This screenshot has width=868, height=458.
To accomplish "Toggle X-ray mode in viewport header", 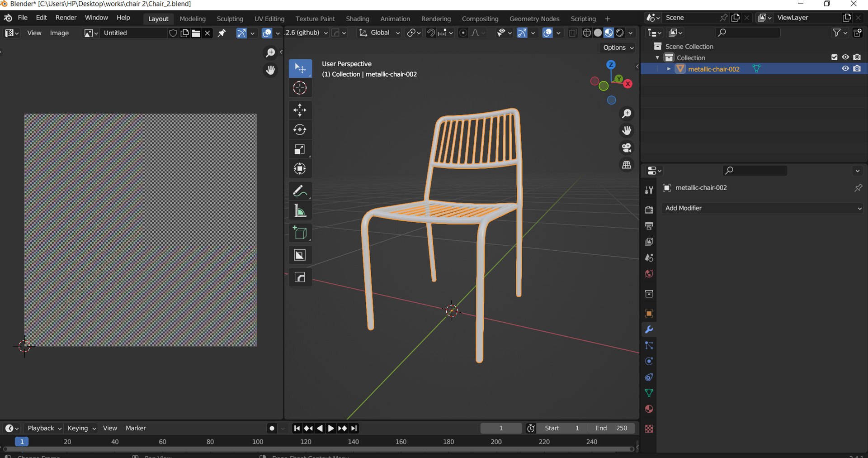I will click(x=572, y=33).
